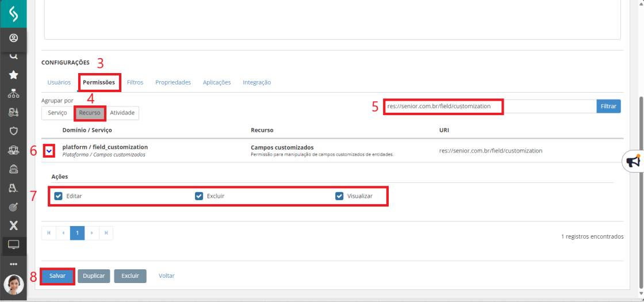Open the favorites star icon
Screen dimensions: 644x302
[x=14, y=75]
